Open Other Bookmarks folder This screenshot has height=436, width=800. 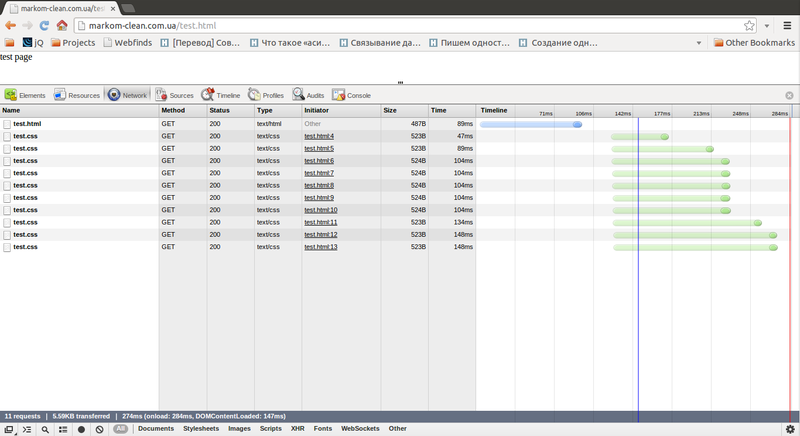[x=754, y=43]
